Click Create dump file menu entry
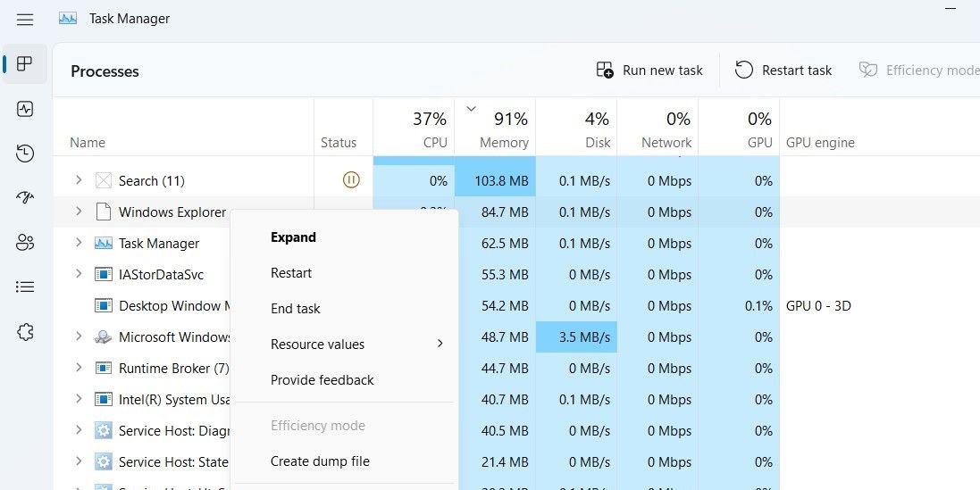 coord(320,461)
